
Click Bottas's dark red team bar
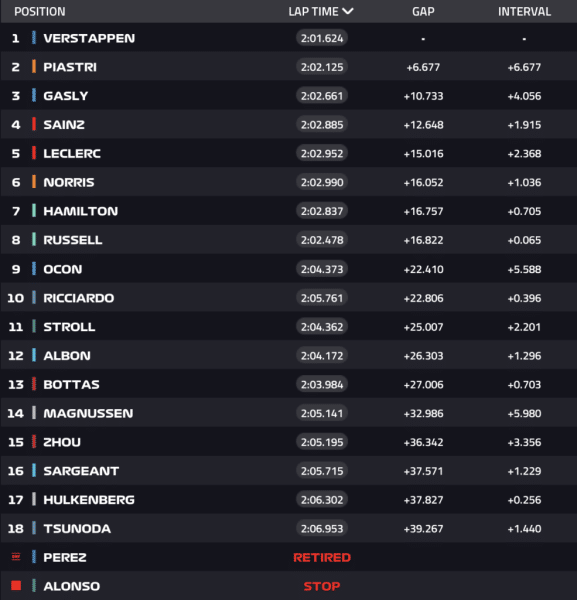[x=34, y=384]
